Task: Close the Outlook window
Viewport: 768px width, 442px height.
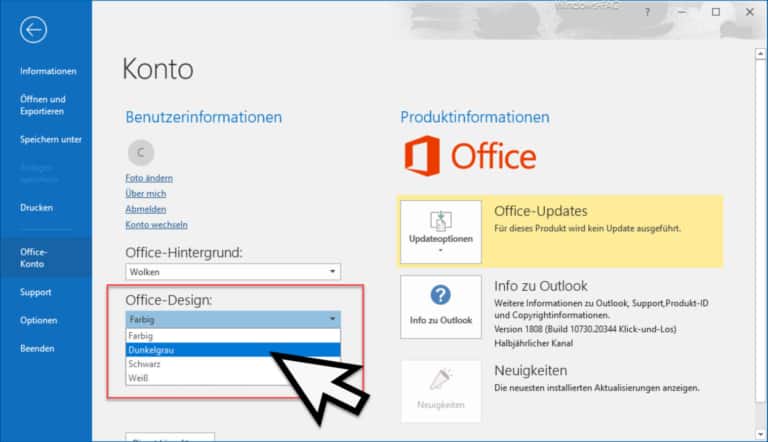Action: [749, 12]
